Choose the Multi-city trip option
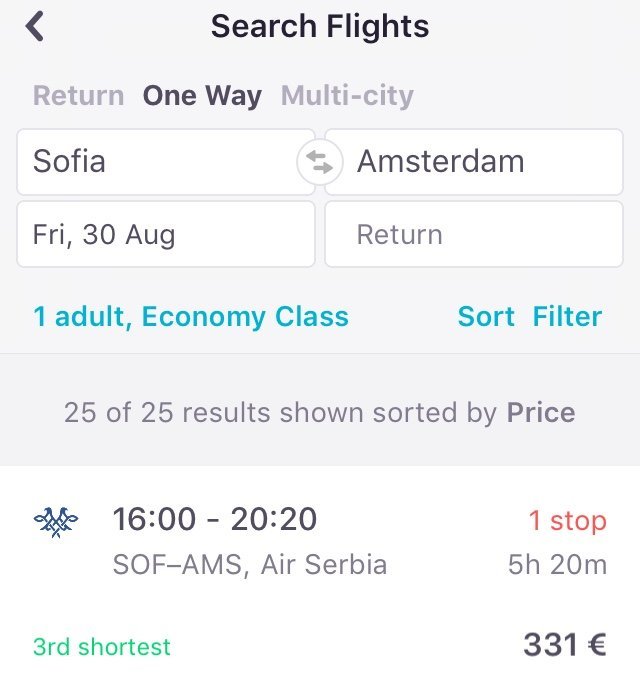The width and height of the screenshot is (640, 685). click(x=347, y=96)
